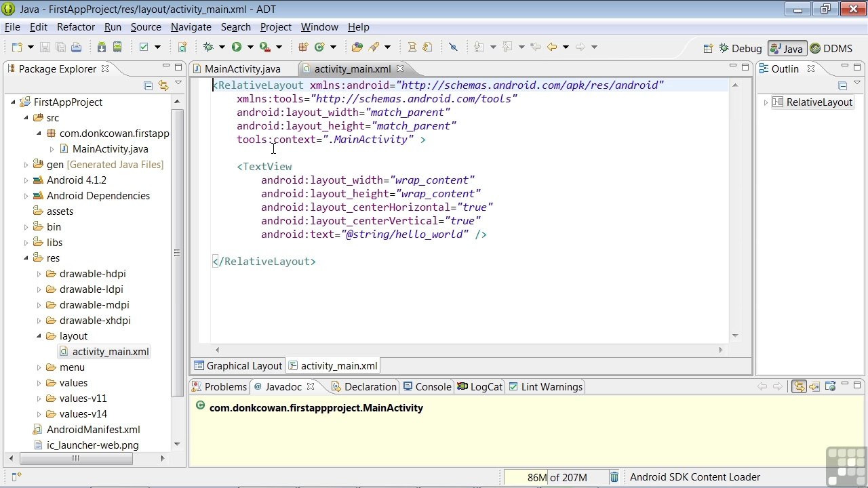Open the Window menu
The width and height of the screenshot is (868, 488).
[x=319, y=27]
